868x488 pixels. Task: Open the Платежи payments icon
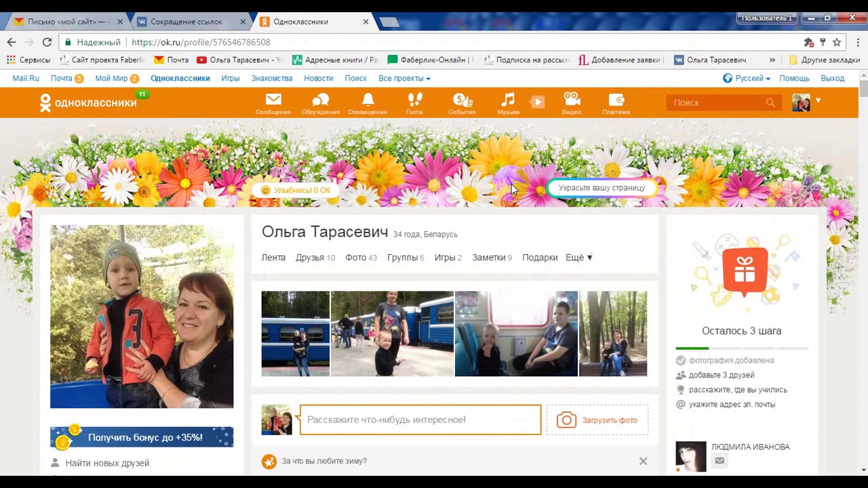coord(616,103)
